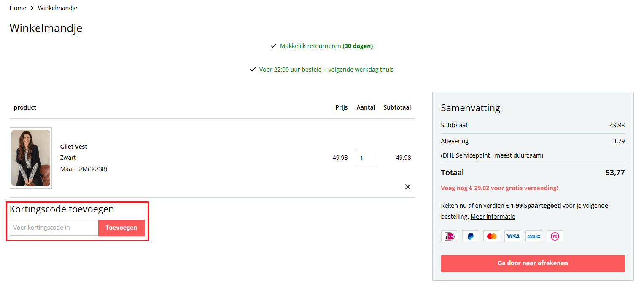Click checkmark beside the 22:00 delivery message
This screenshot has height=292, width=644.
[x=253, y=70]
